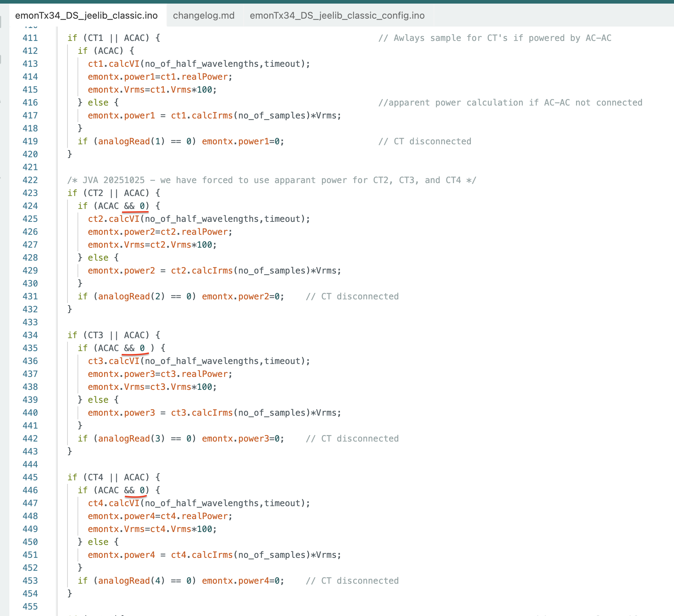This screenshot has width=674, height=616.
Task: Click the JVA 20251025 block comment
Action: (272, 180)
